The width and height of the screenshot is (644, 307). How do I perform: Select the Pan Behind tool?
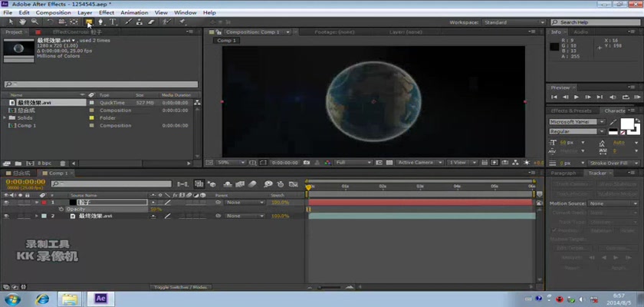pos(74,22)
